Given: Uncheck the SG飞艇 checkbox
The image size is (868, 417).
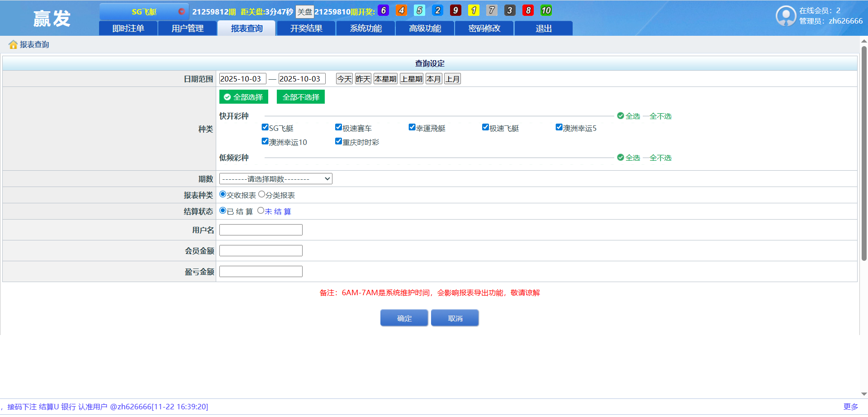Looking at the screenshot, I should [265, 127].
